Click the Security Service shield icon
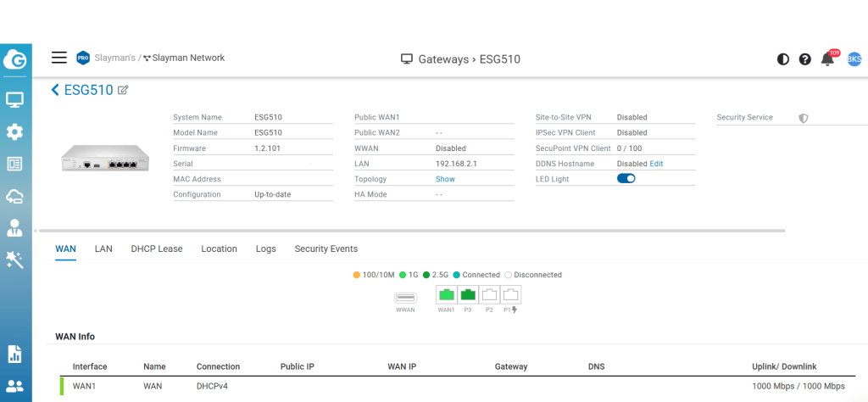 coord(804,118)
